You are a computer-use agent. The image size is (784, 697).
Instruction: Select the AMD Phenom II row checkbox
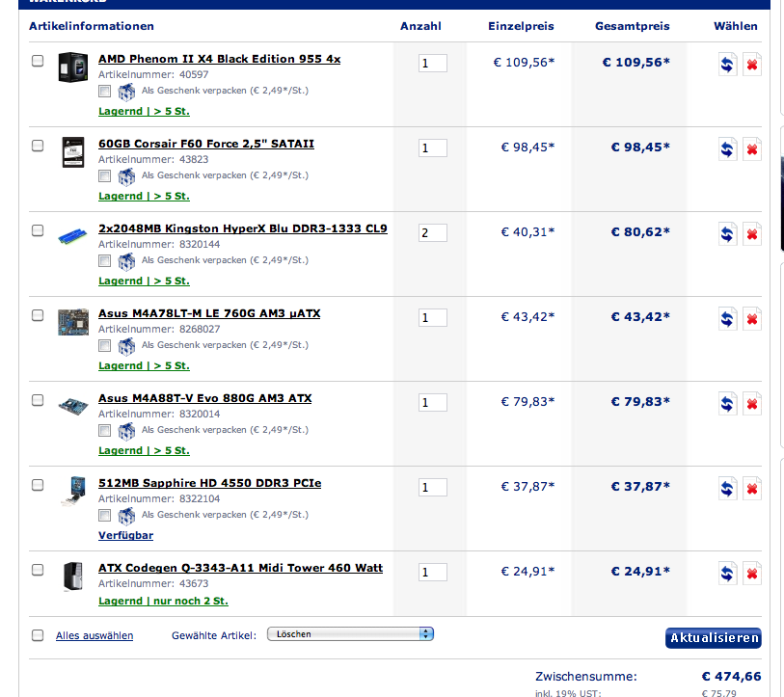click(38, 61)
